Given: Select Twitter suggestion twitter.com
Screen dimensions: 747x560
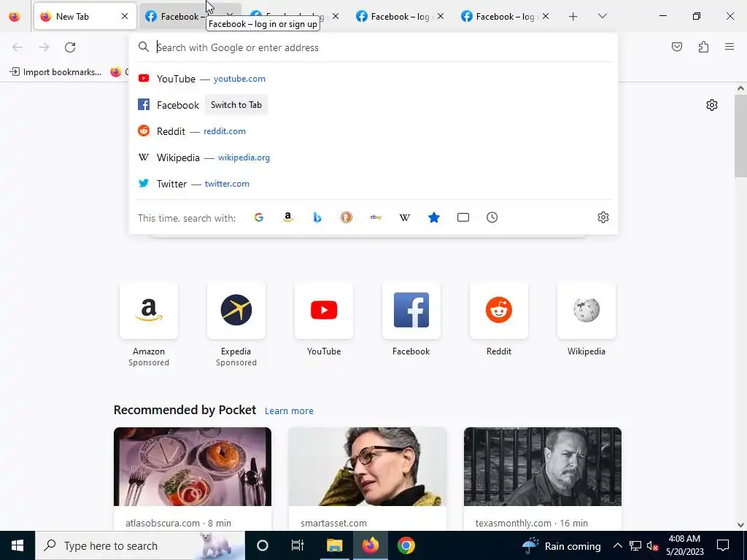Looking at the screenshot, I should (x=373, y=183).
